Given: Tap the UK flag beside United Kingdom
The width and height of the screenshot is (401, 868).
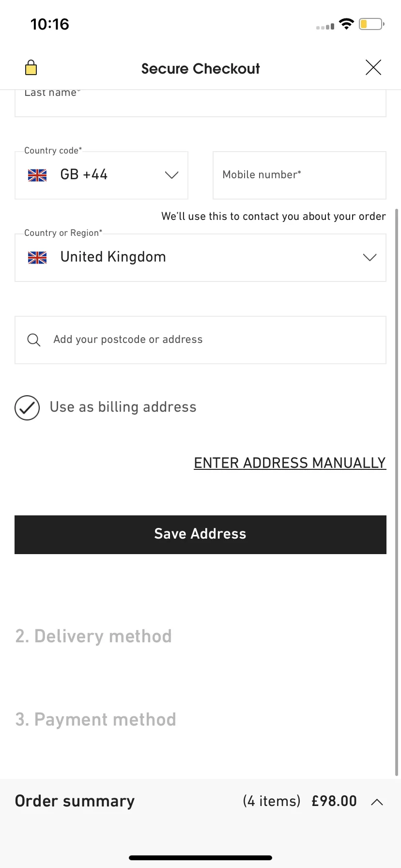Looking at the screenshot, I should 37,258.
